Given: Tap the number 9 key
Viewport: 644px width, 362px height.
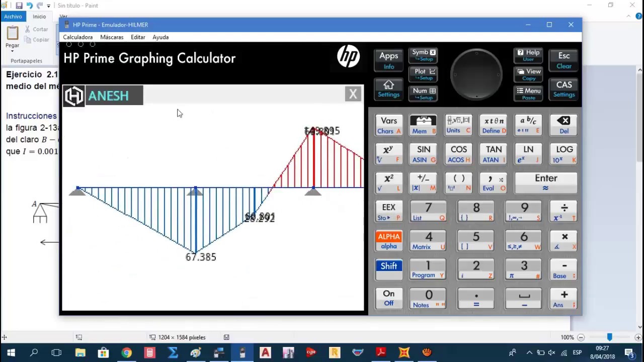Looking at the screenshot, I should (x=524, y=212).
